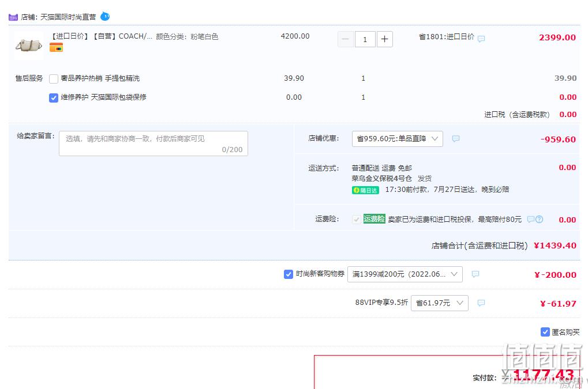
Task: Click the text 颜色分类: 粉笔白色
Action: (187, 36)
